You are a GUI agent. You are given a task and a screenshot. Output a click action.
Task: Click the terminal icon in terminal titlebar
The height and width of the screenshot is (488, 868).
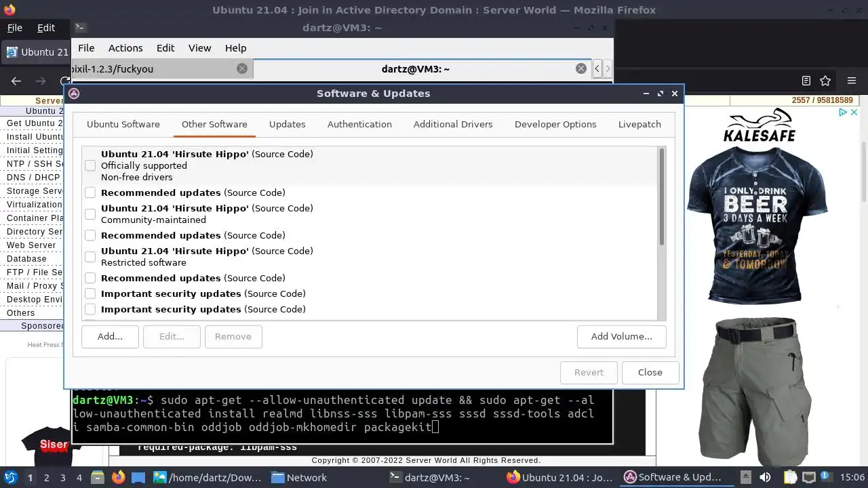(x=80, y=28)
